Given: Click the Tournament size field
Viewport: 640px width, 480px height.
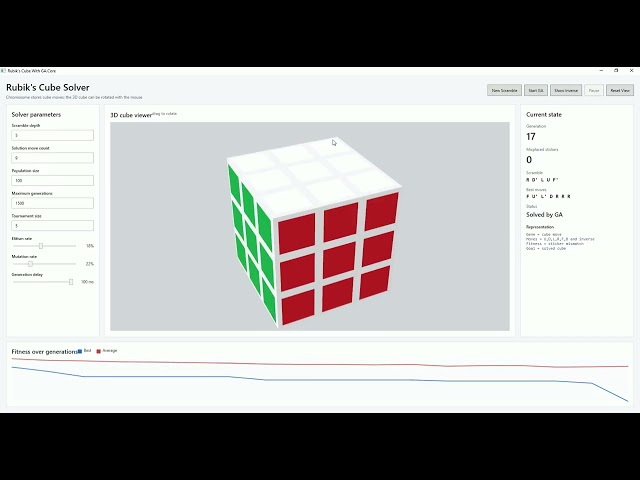Looking at the screenshot, I should (53, 225).
